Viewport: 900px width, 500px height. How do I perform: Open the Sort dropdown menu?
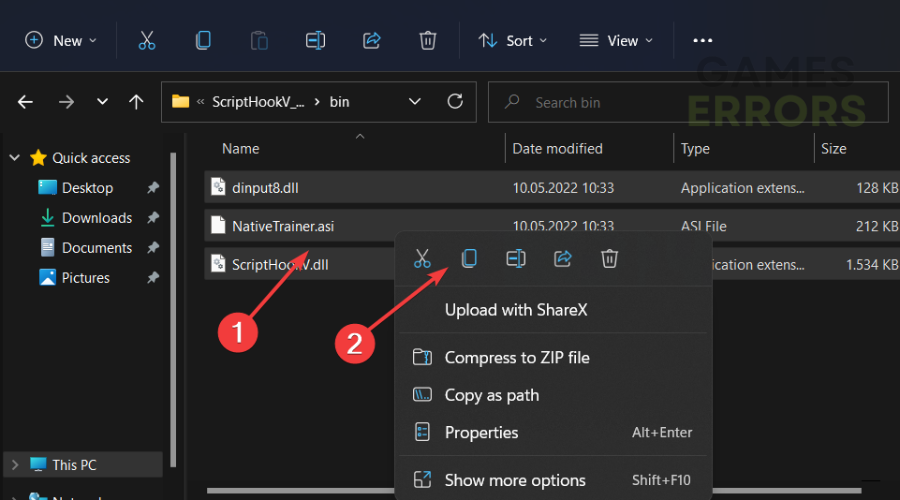coord(513,40)
